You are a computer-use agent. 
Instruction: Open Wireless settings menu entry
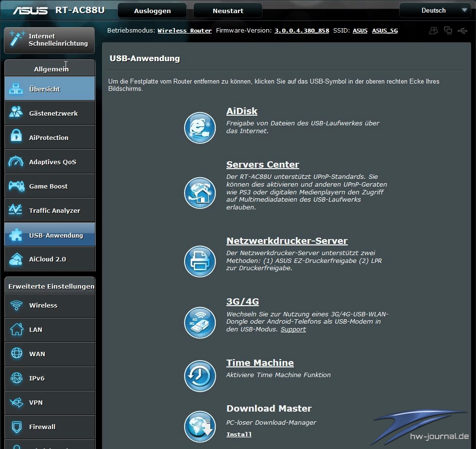(x=50, y=305)
